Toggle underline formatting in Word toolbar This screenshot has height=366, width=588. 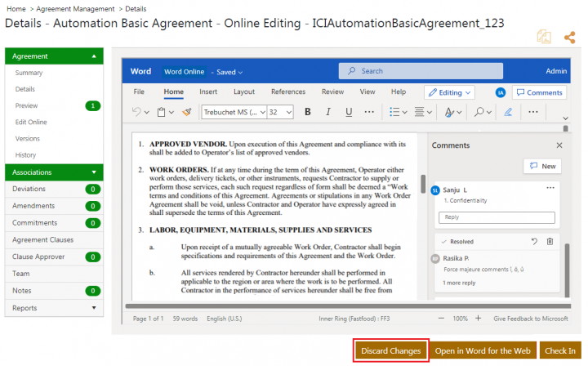(x=349, y=112)
